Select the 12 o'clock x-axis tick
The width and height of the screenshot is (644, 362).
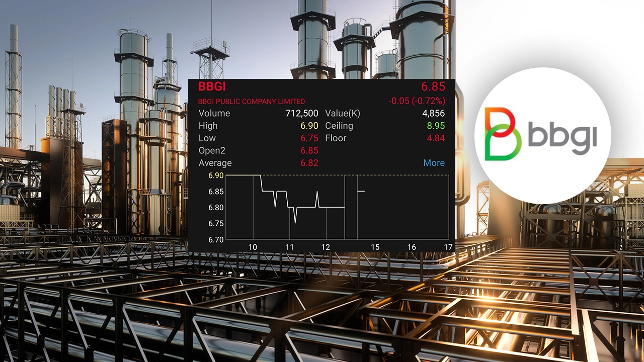pos(326,247)
